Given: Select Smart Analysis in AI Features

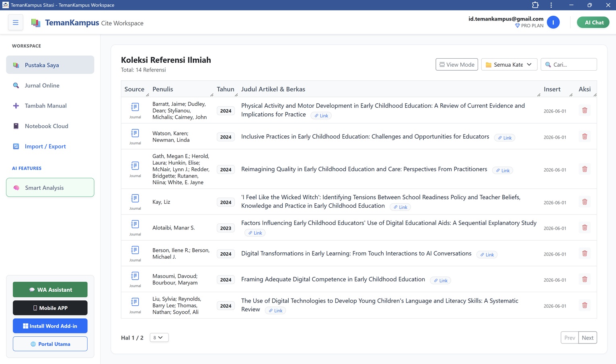Looking at the screenshot, I should click(50, 188).
